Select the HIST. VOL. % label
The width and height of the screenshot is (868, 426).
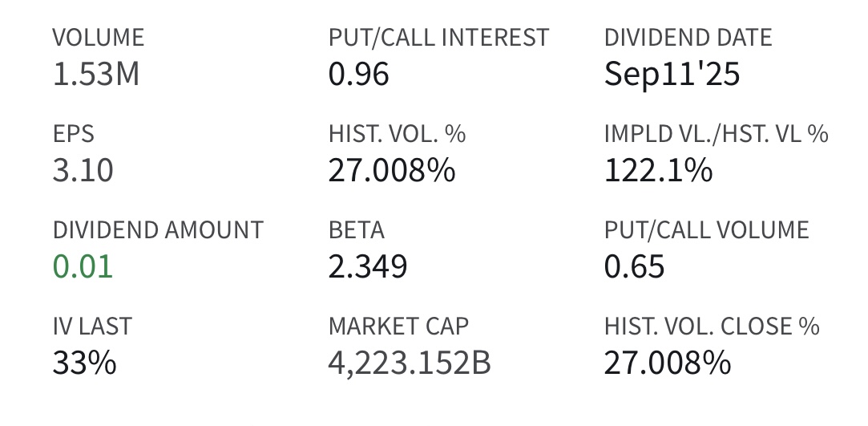coord(397,134)
